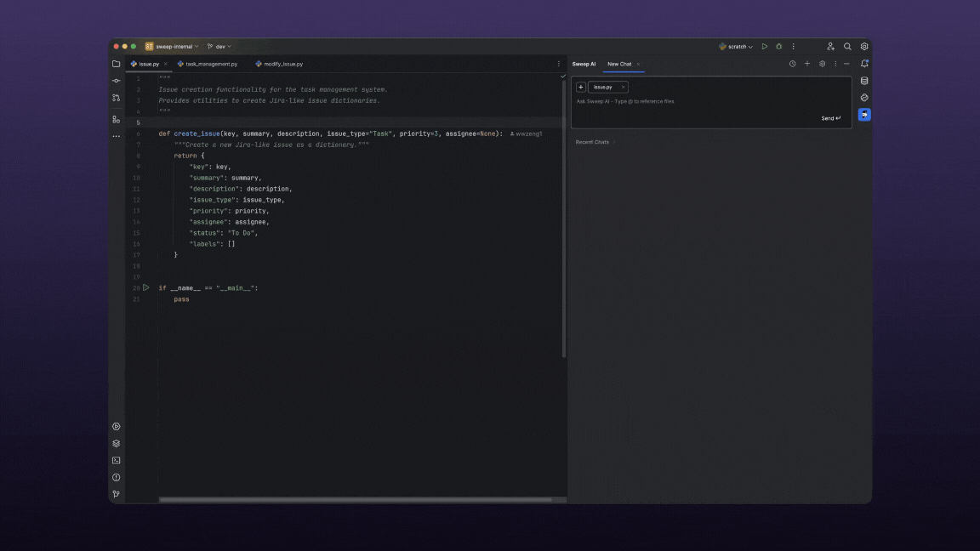The height and width of the screenshot is (551, 980).
Task: Open Sweep AI panel options menu
Action: point(835,64)
